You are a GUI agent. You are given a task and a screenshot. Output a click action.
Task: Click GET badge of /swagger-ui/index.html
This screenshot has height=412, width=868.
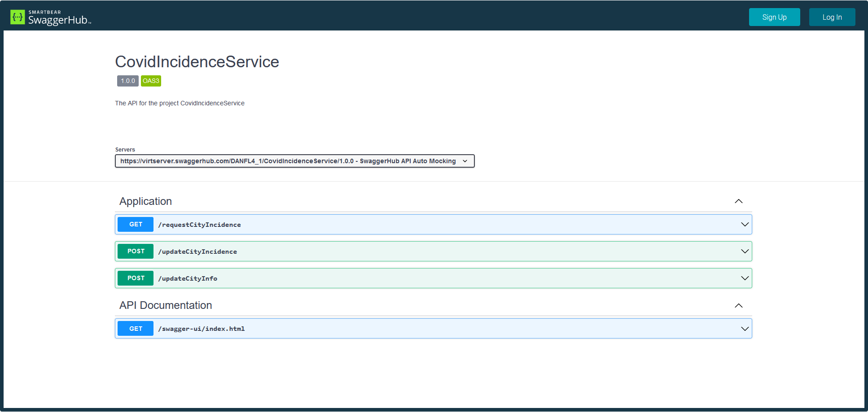click(x=136, y=329)
